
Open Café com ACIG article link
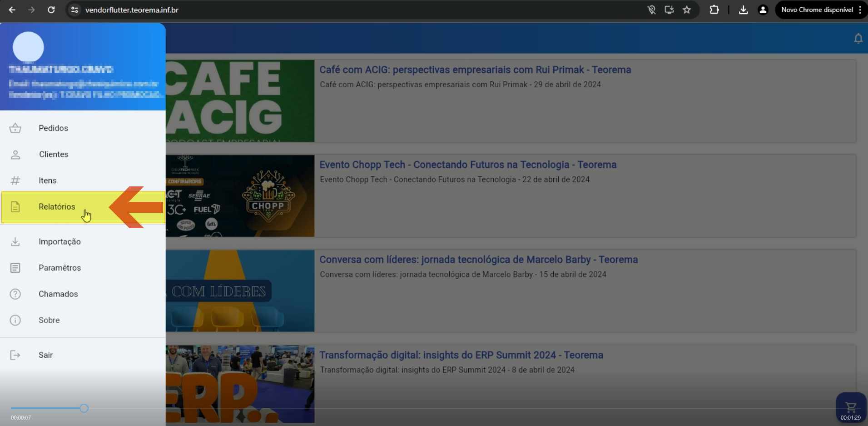pyautogui.click(x=475, y=70)
